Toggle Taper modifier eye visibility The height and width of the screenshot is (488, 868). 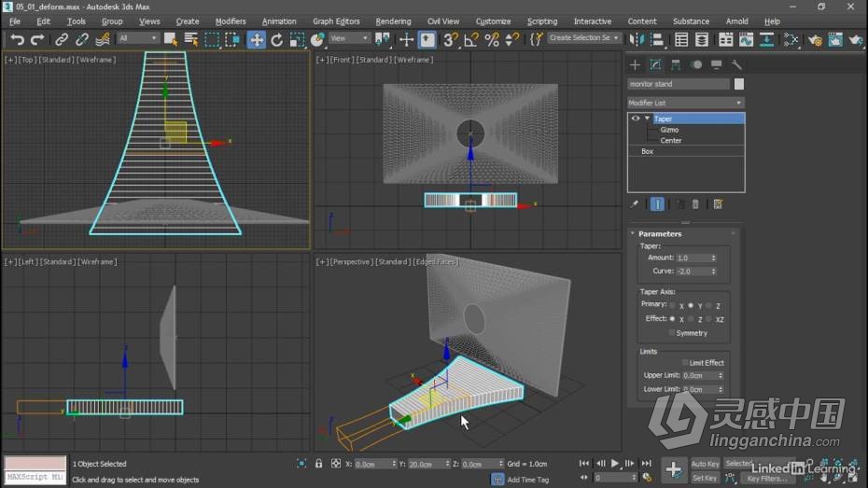[x=635, y=119]
